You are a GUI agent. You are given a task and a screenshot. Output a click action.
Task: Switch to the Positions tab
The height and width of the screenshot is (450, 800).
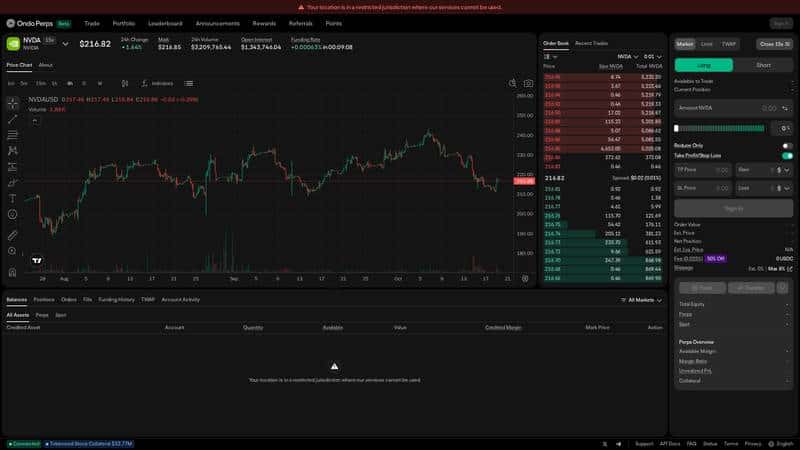(44, 300)
